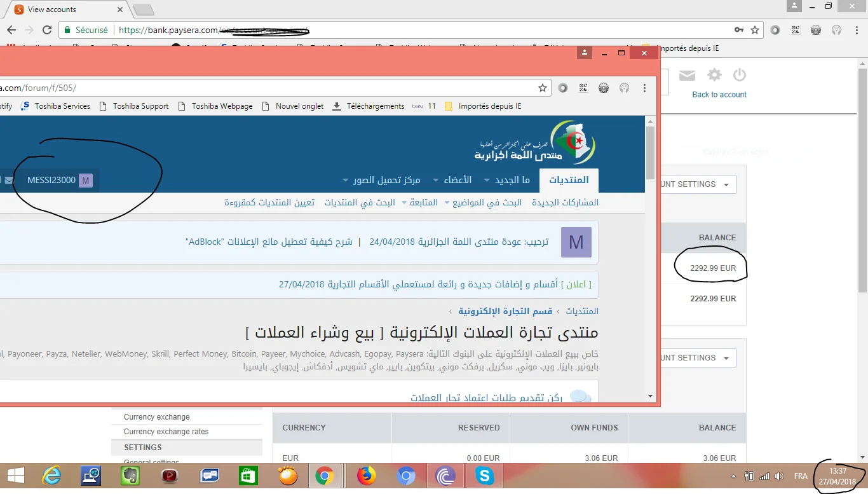Image resolution: width=868 pixels, height=494 pixels.
Task: Click the key saved-password icon in Paysera address bar
Action: coord(739,30)
